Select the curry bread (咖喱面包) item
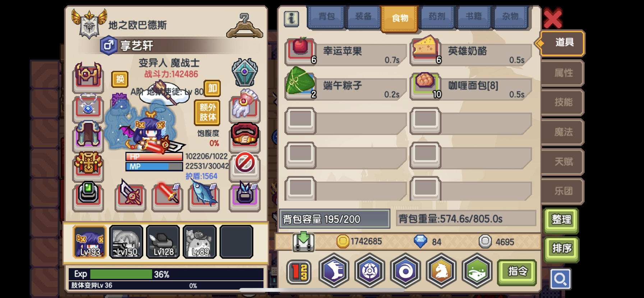Viewport: 644px width, 298px height. [471, 86]
